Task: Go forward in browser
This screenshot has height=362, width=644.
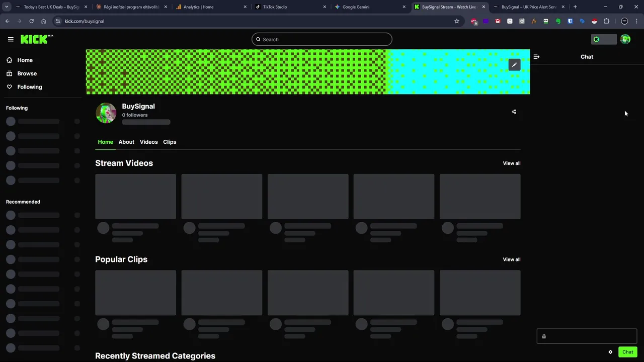Action: 19,21
